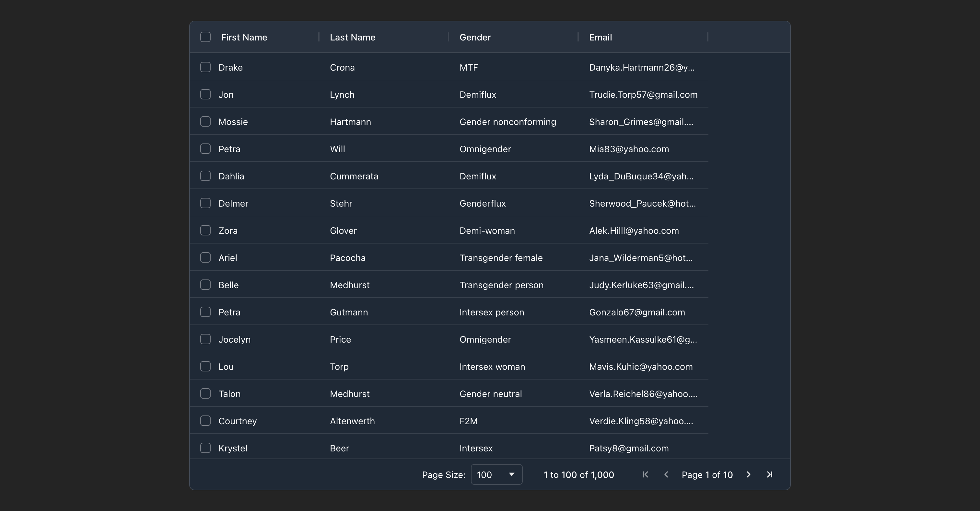The image size is (980, 511).
Task: Go to the next page arrow
Action: (748, 474)
